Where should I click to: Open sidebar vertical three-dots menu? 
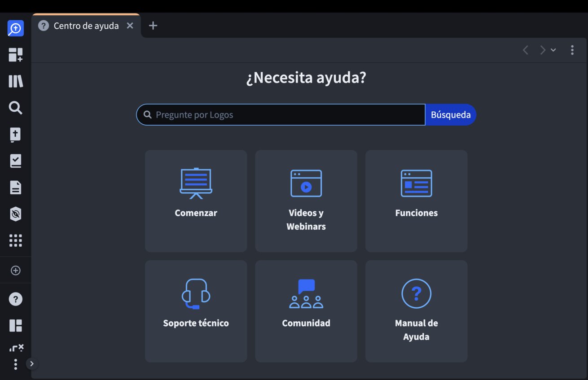point(16,364)
